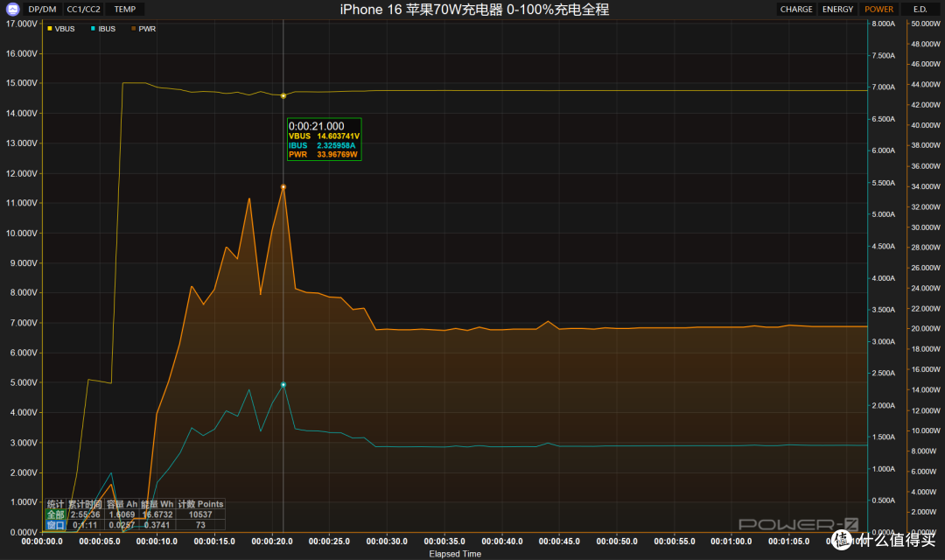Image resolution: width=945 pixels, height=560 pixels.
Task: Click the PWR peak marker on orange curve
Action: click(x=283, y=187)
